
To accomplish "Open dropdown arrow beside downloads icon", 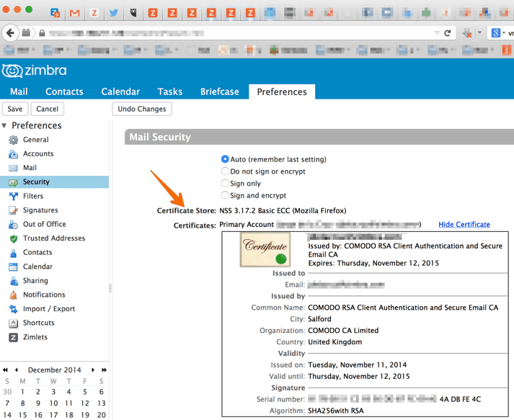I will [x=479, y=32].
